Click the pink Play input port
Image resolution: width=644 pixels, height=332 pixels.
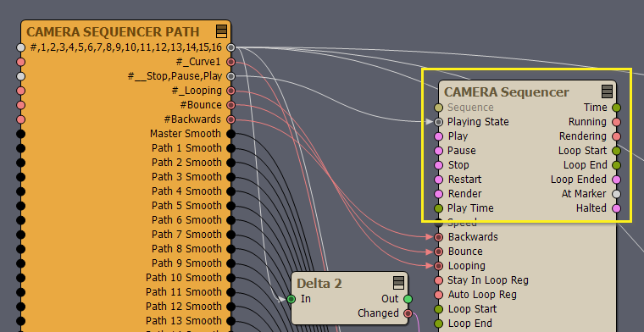[x=439, y=136]
